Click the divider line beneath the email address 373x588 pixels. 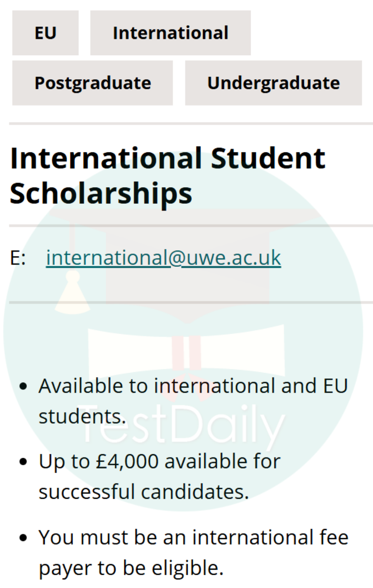coord(191,303)
